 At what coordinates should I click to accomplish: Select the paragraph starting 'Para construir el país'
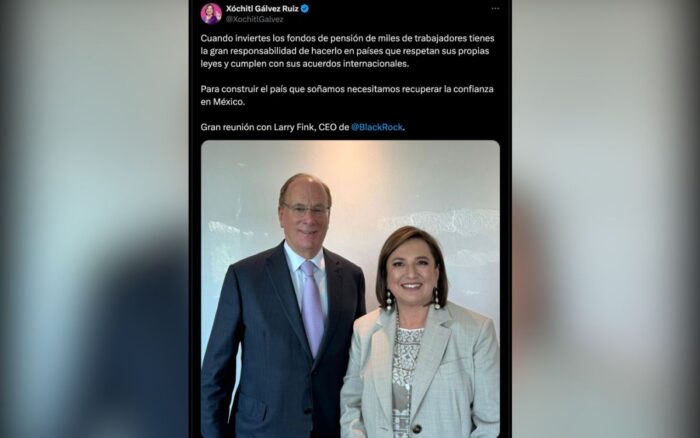click(347, 95)
